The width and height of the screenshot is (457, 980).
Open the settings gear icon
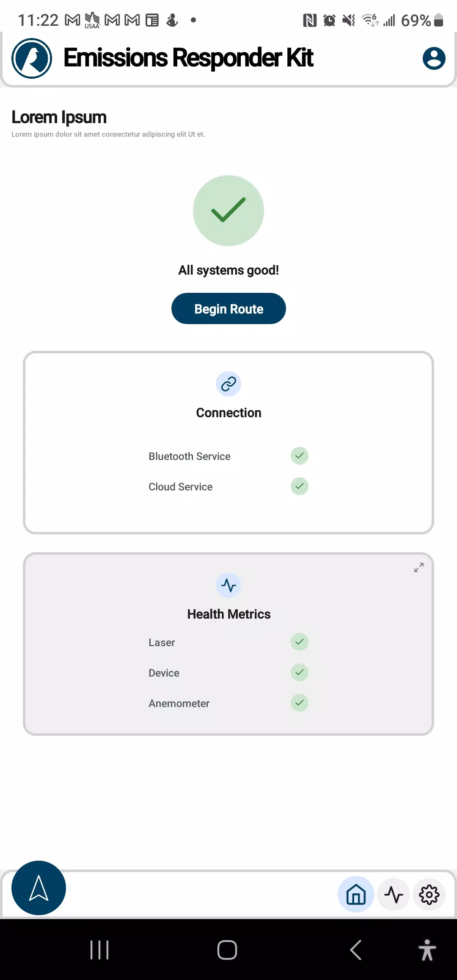[x=429, y=895]
